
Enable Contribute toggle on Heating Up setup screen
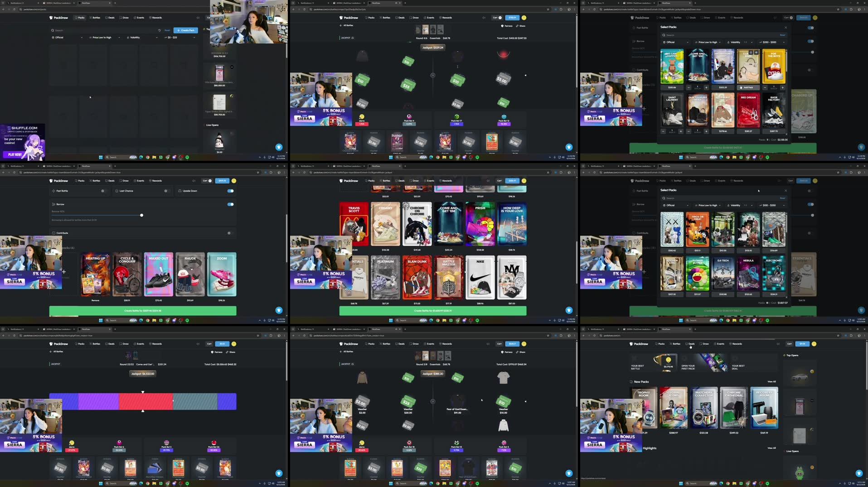coord(230,233)
